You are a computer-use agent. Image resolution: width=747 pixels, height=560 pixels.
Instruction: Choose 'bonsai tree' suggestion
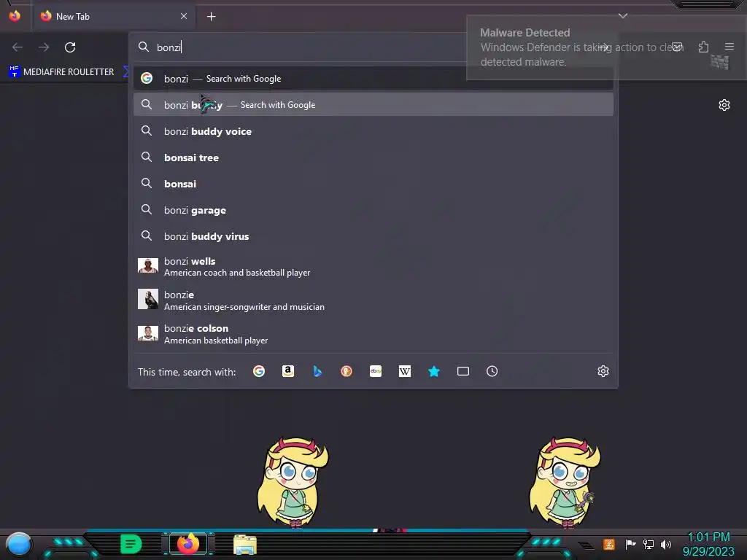pyautogui.click(x=373, y=157)
